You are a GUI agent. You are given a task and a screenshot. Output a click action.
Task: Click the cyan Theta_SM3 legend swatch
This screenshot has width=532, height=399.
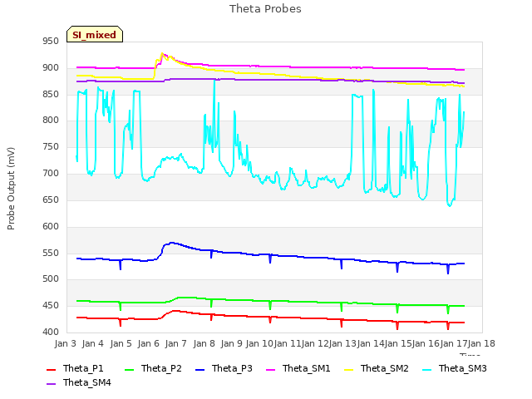426,369
